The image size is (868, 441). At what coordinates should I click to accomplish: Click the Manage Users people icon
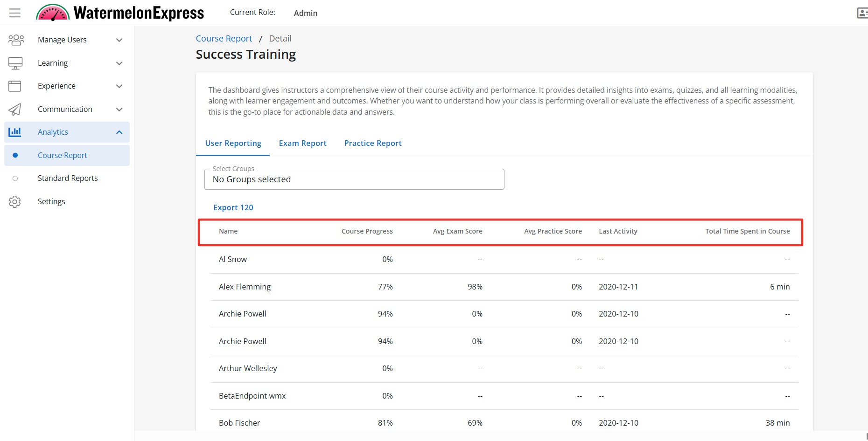(16, 40)
